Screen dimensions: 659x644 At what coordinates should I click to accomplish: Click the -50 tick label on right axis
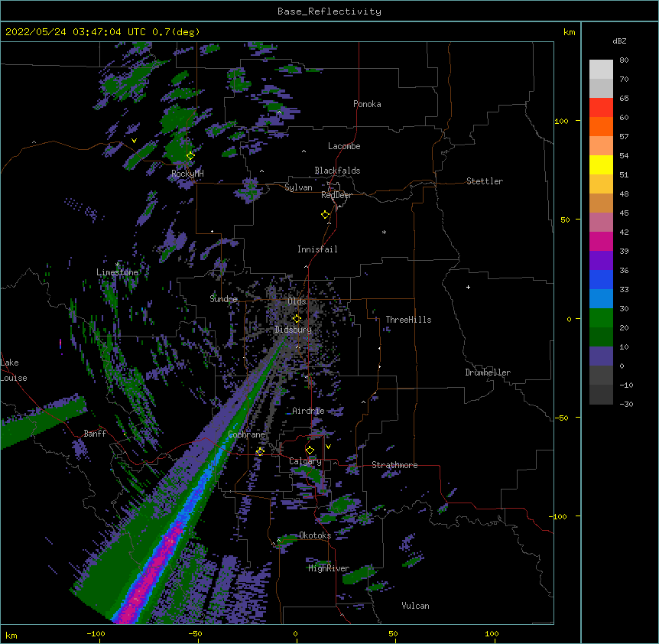pos(561,418)
